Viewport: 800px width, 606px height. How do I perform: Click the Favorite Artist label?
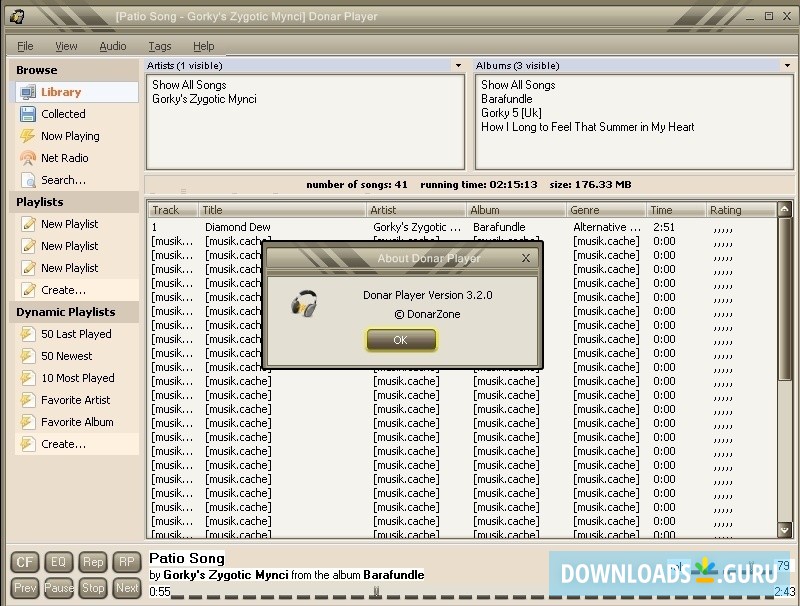click(76, 400)
